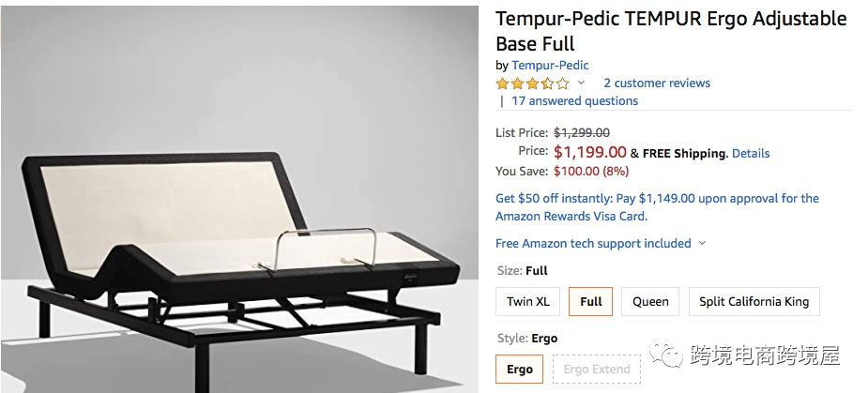Image resolution: width=868 pixels, height=393 pixels.
Task: Click the WeChat logo watermark icon
Action: (x=666, y=355)
